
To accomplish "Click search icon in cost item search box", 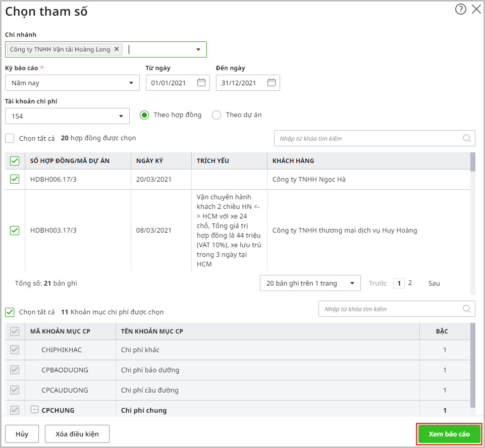I will pos(467,309).
